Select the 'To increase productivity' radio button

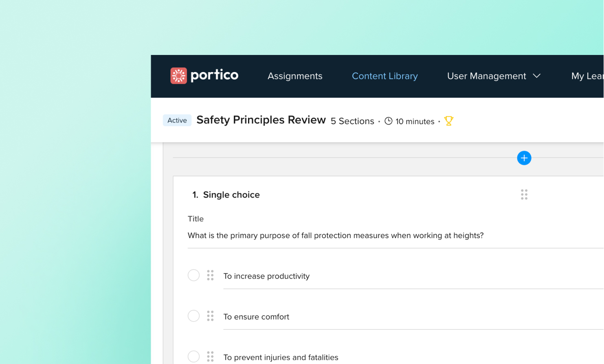(x=193, y=275)
